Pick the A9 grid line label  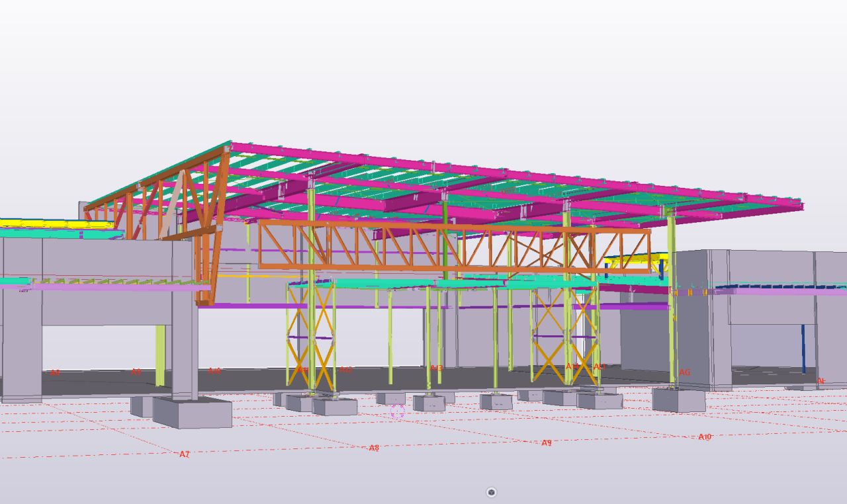[547, 443]
